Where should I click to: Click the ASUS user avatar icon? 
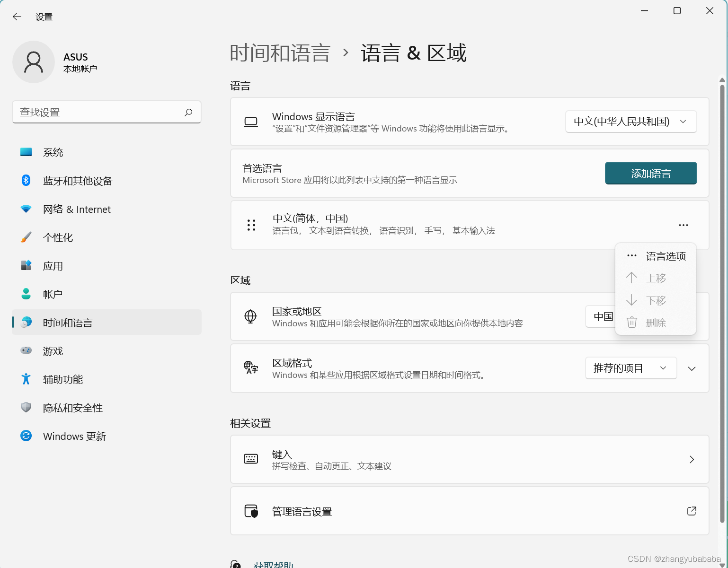click(x=34, y=62)
